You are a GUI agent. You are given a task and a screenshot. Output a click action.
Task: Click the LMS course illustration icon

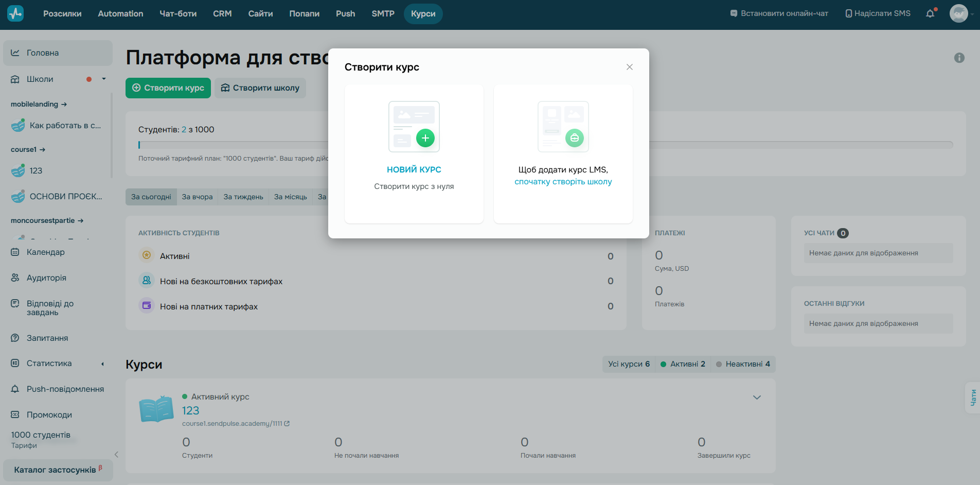563,127
